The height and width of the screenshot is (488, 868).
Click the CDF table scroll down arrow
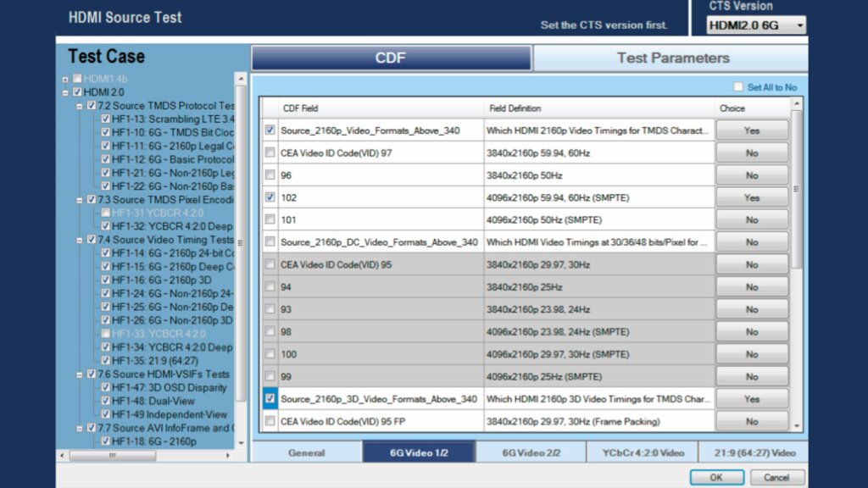tap(797, 426)
